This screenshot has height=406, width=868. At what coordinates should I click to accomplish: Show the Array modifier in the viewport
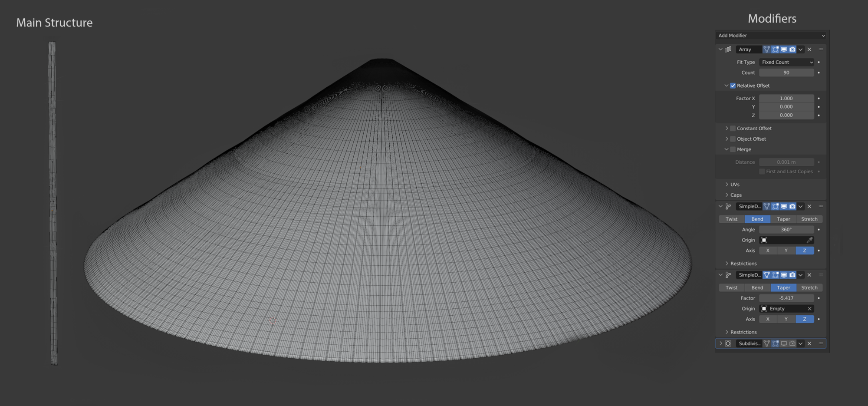coord(784,50)
